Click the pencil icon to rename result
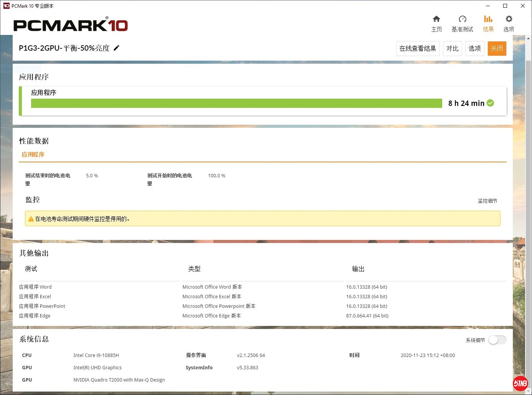Screen dimensions: 532x395 click(117, 48)
